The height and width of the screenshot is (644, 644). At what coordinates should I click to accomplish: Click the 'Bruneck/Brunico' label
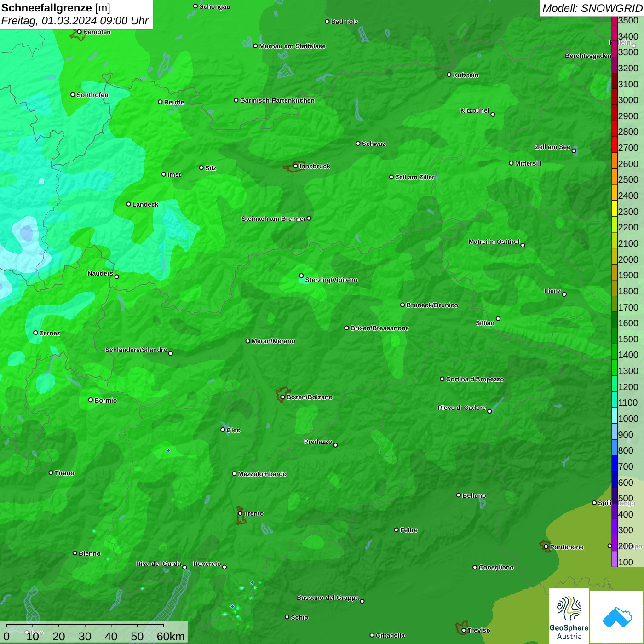tap(432, 305)
